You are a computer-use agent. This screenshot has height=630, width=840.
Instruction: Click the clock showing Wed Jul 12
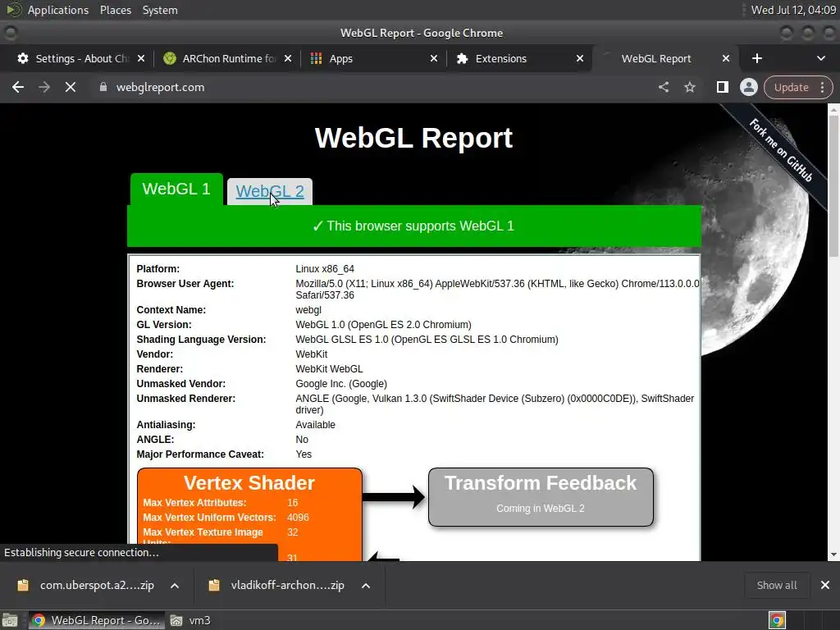[793, 10]
